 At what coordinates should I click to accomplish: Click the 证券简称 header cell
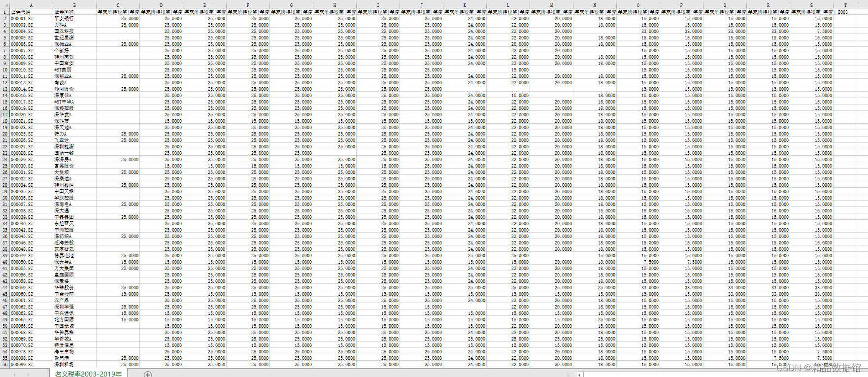click(75, 12)
